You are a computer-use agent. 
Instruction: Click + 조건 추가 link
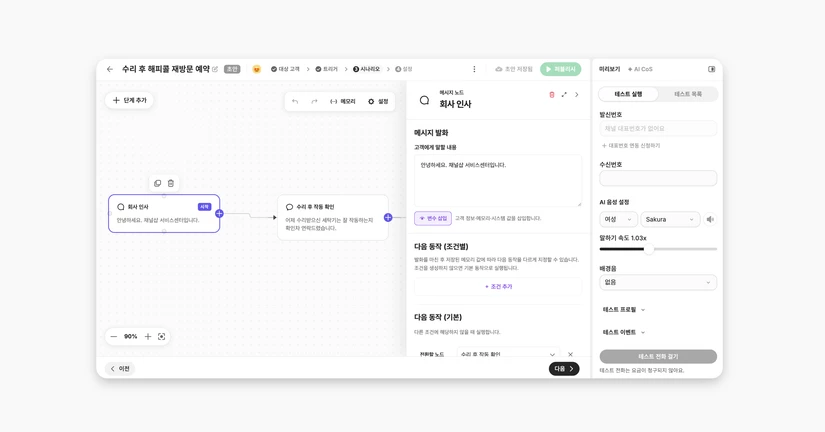click(498, 287)
